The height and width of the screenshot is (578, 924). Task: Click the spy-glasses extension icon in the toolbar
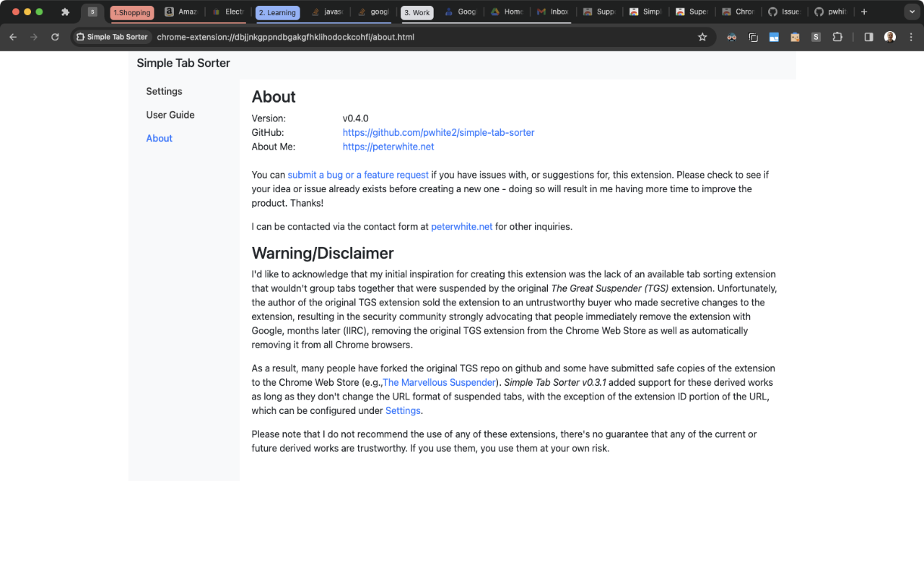coord(731,37)
